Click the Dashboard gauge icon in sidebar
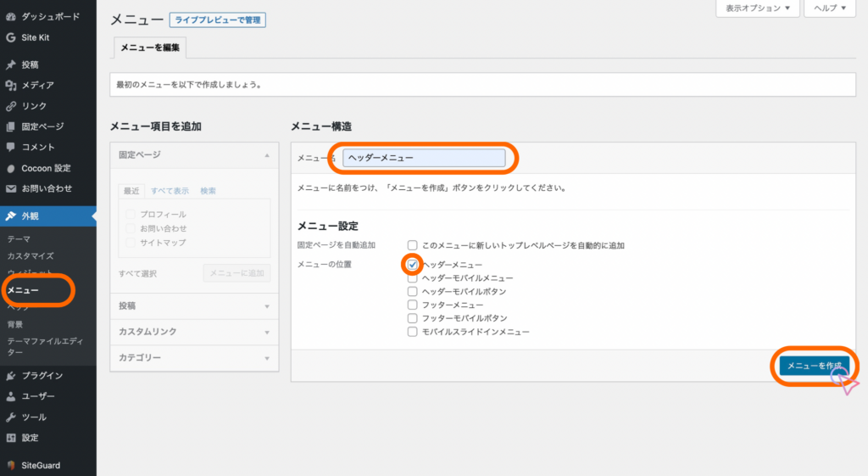 (10, 17)
